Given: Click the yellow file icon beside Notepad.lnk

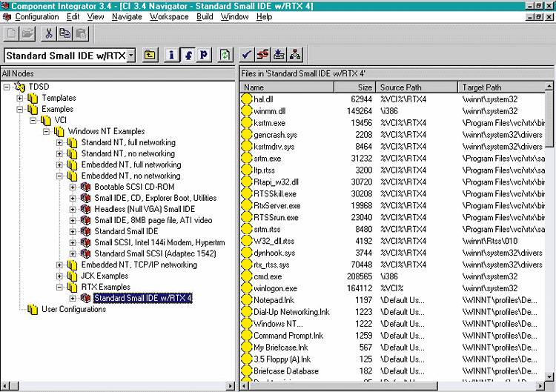Looking at the screenshot, I should (246, 300).
